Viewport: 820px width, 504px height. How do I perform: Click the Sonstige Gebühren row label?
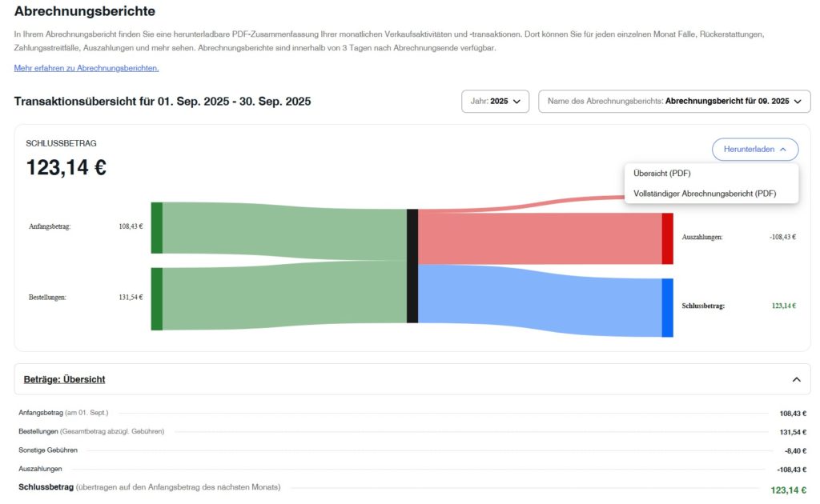(48, 450)
